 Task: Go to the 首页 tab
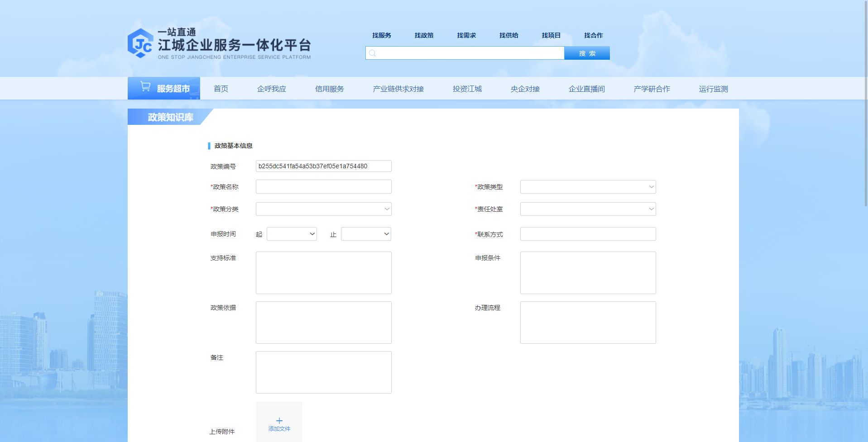coord(221,89)
